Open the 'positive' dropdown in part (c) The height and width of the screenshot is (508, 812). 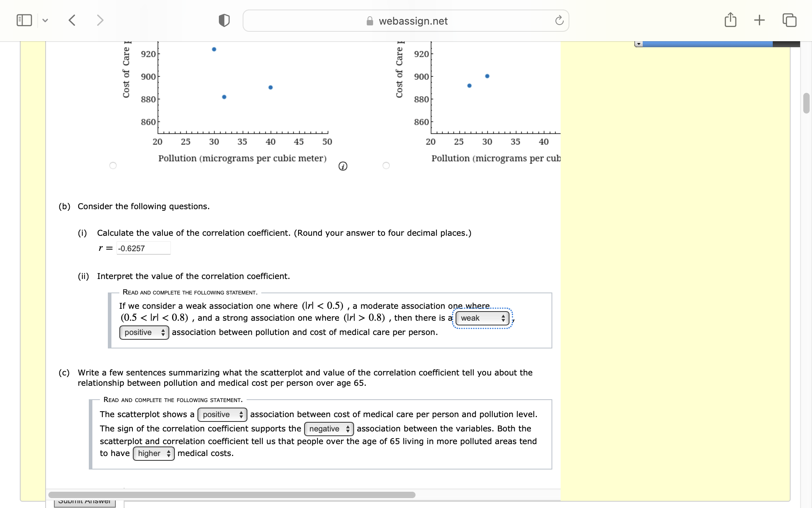click(222, 414)
